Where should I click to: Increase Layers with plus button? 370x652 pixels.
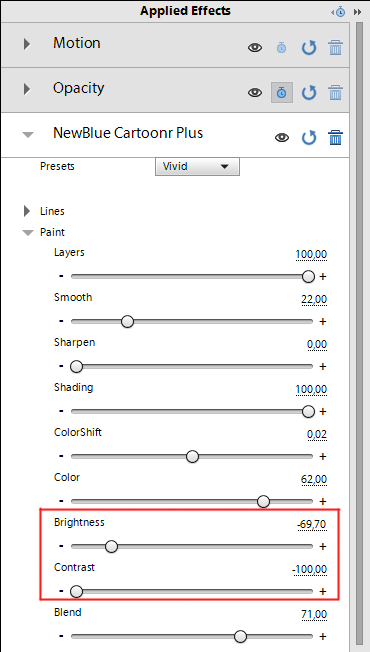pyautogui.click(x=323, y=277)
